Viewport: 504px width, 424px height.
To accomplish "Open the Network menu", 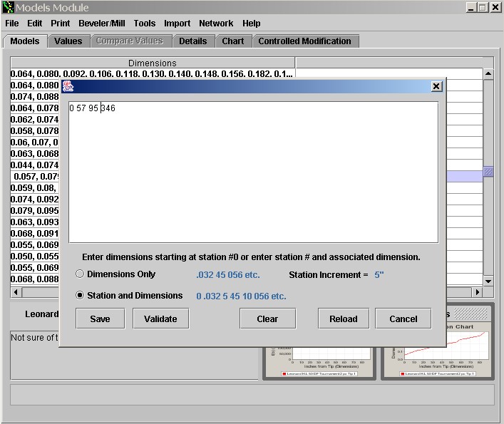I will coord(216,24).
